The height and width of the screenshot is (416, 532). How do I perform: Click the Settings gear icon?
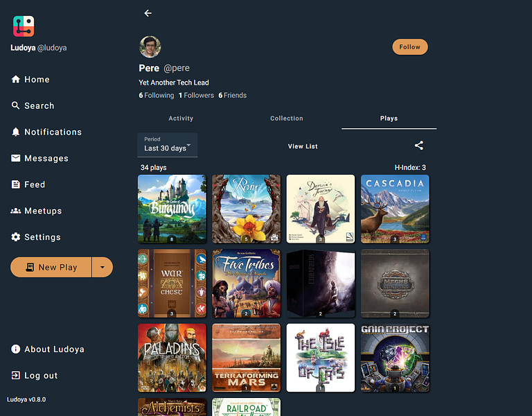16,237
